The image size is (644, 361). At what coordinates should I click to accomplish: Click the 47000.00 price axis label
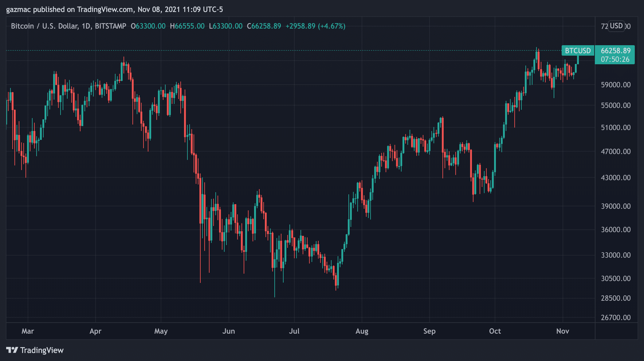tap(616, 151)
